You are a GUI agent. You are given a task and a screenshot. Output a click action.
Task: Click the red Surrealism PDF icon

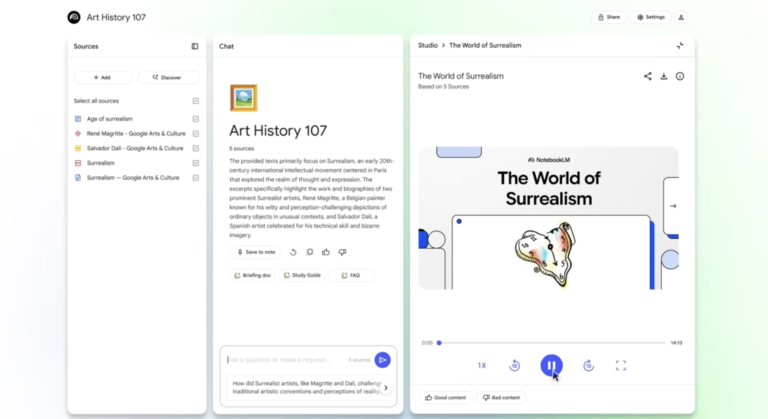coord(78,163)
